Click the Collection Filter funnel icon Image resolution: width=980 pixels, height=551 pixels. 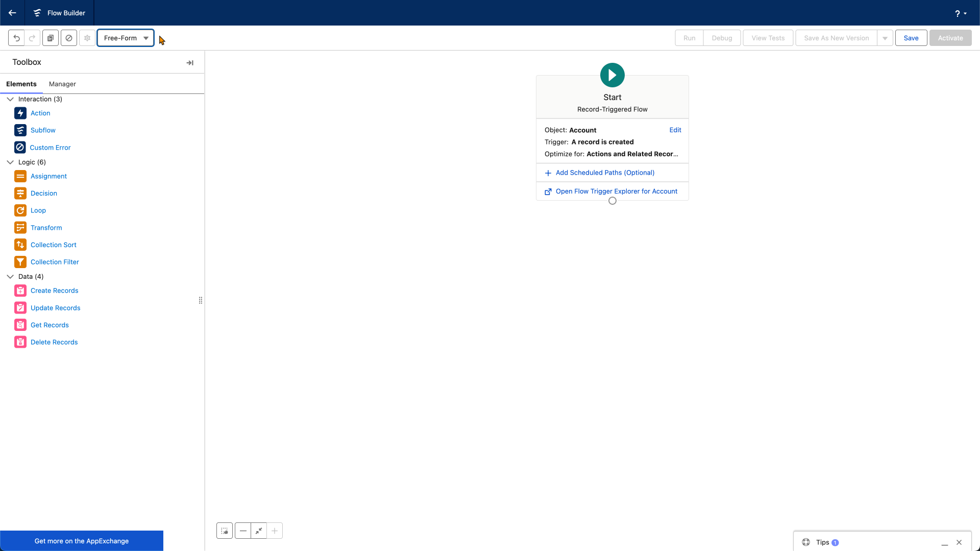point(20,262)
